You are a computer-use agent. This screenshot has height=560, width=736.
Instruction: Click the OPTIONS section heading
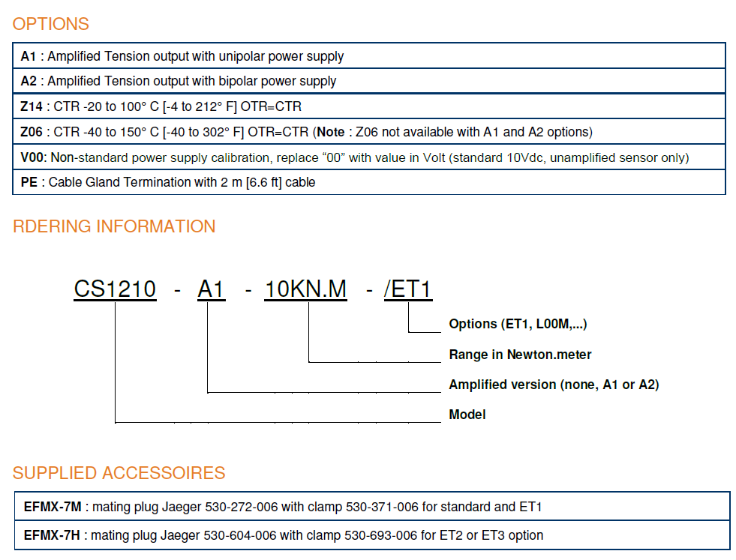(x=51, y=24)
